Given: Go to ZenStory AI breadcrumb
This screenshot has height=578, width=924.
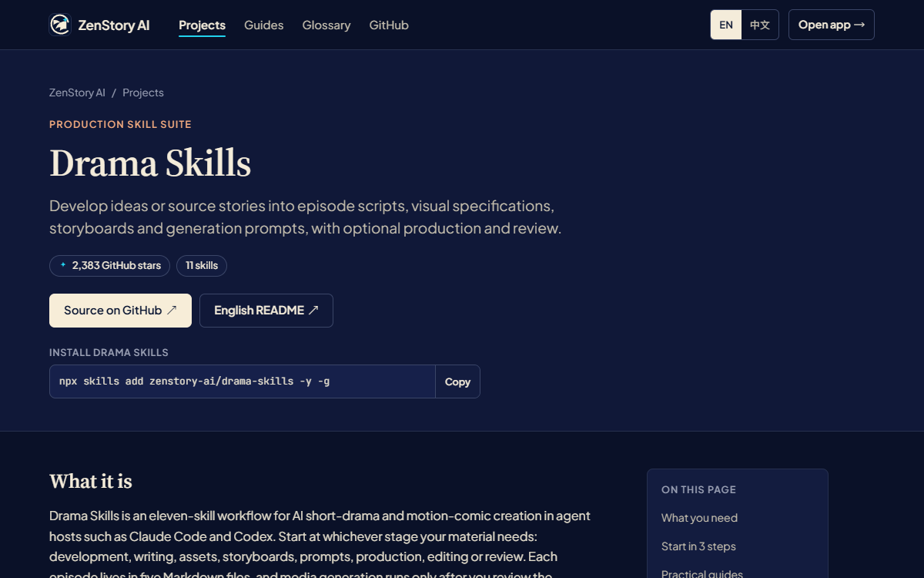Looking at the screenshot, I should (x=77, y=92).
